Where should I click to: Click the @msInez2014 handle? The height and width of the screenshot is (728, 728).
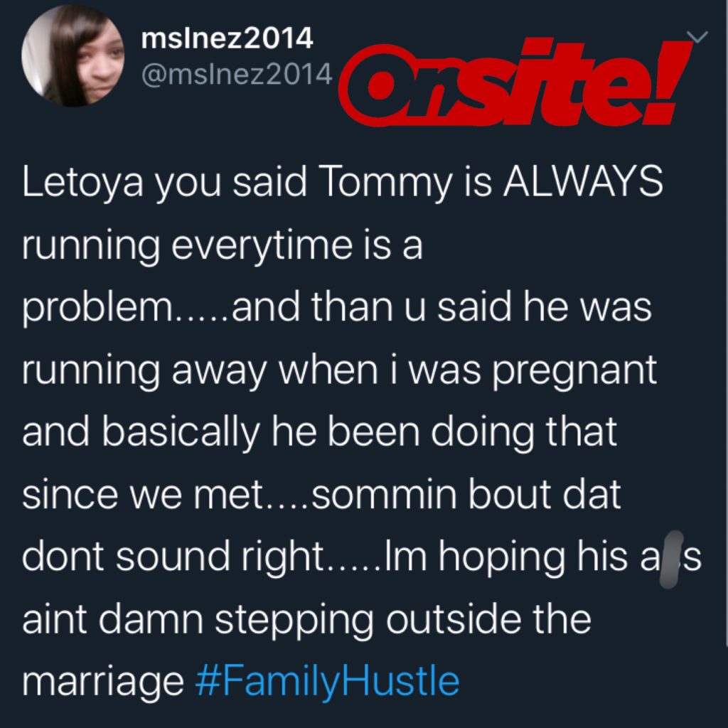237,74
